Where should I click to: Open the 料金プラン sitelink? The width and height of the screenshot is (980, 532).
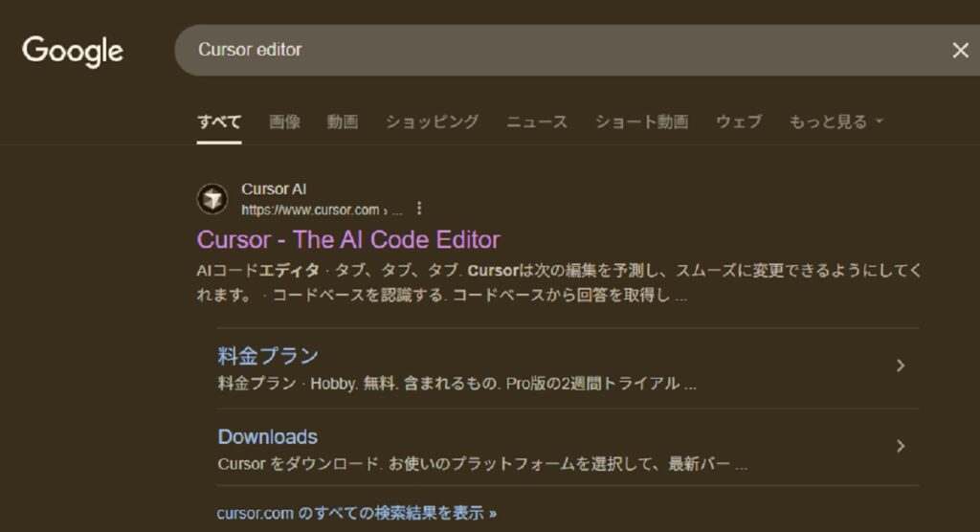click(x=268, y=356)
